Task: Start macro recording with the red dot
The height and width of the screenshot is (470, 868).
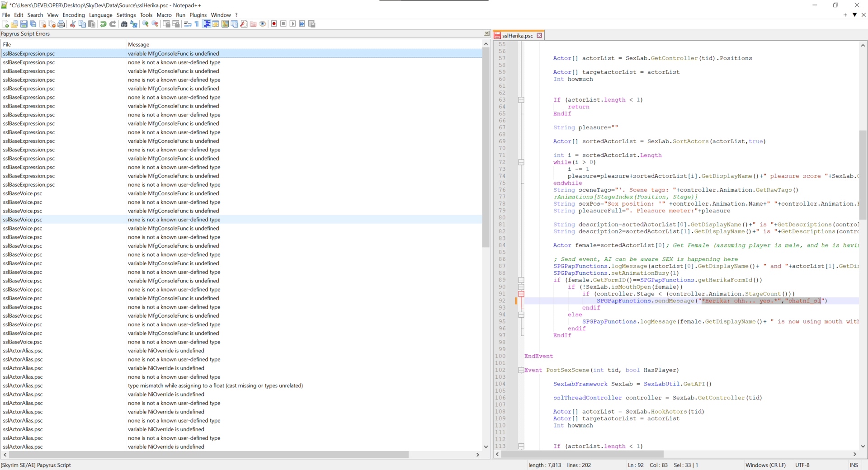Action: click(274, 23)
